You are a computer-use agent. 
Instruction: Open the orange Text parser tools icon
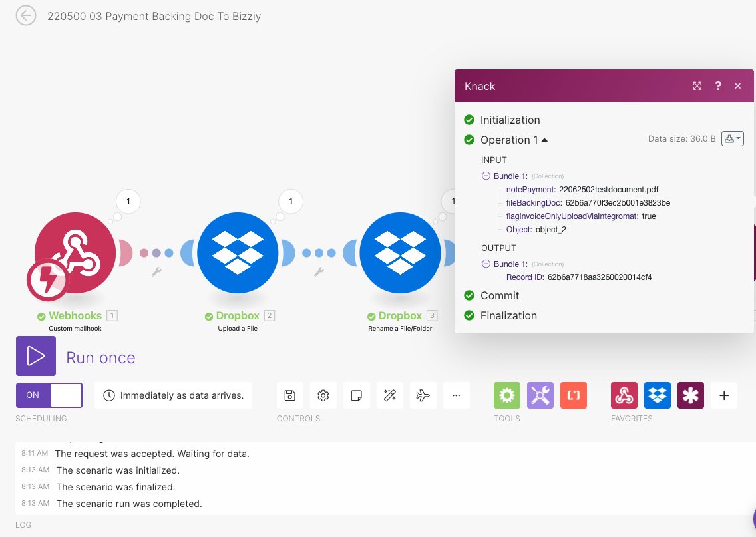[573, 395]
